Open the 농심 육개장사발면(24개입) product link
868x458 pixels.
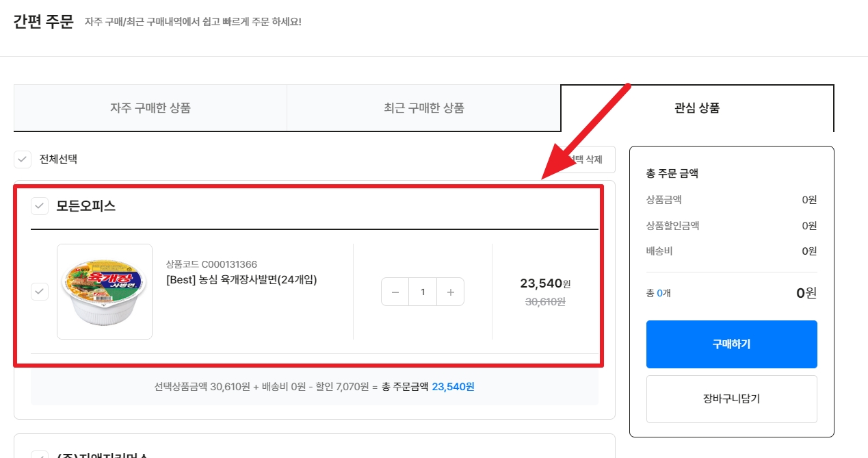click(241, 279)
